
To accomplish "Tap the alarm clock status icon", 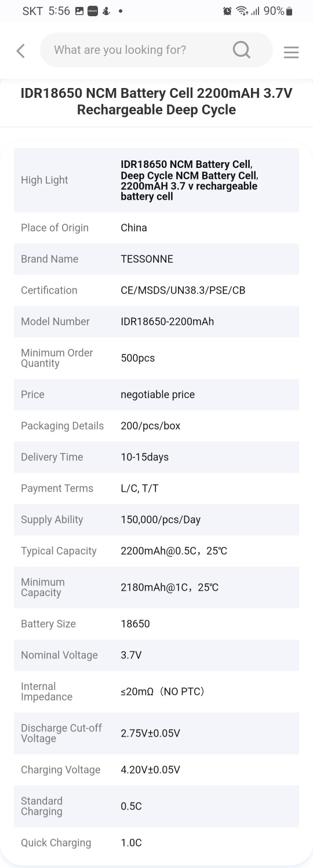I will (228, 11).
